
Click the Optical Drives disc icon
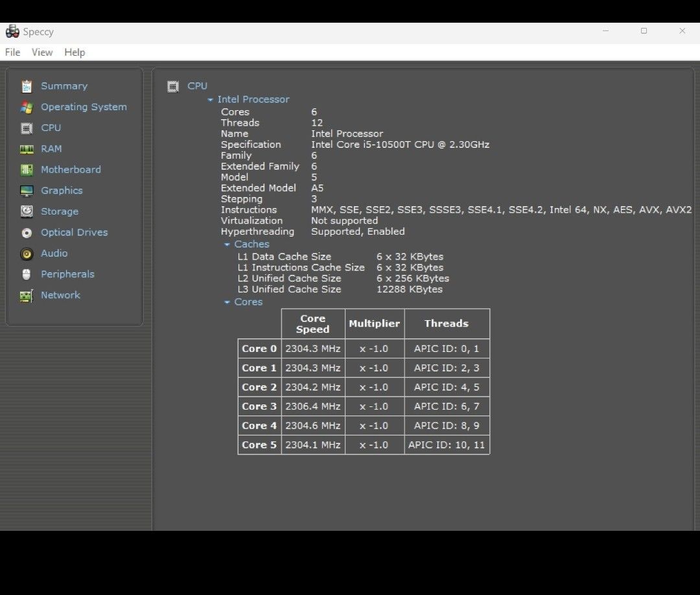[x=27, y=233]
